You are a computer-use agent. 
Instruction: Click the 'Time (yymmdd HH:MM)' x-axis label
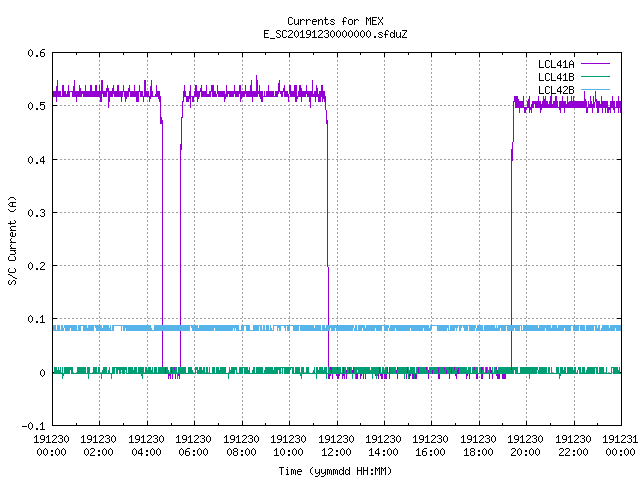point(335,471)
